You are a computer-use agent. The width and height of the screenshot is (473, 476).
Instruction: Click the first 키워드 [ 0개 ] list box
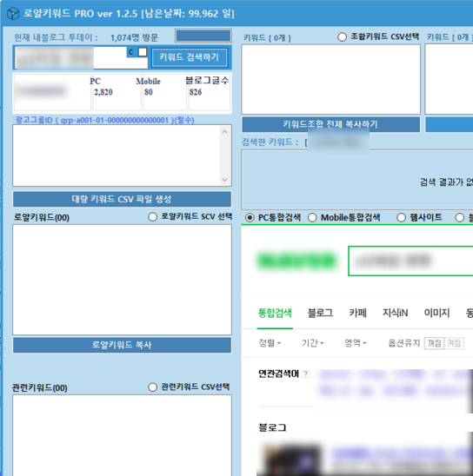[x=330, y=79]
